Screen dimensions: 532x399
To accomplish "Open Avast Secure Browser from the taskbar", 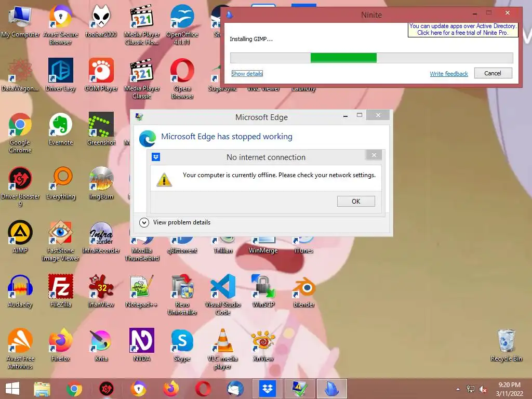I will tap(138, 389).
